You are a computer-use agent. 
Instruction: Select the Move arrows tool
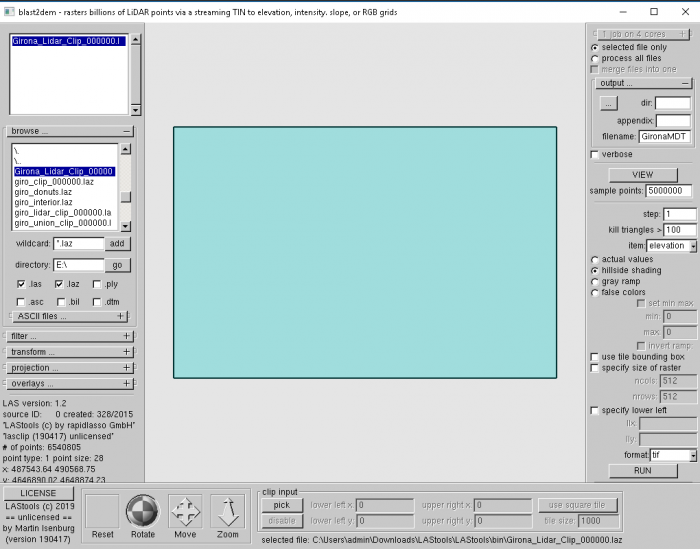185,512
